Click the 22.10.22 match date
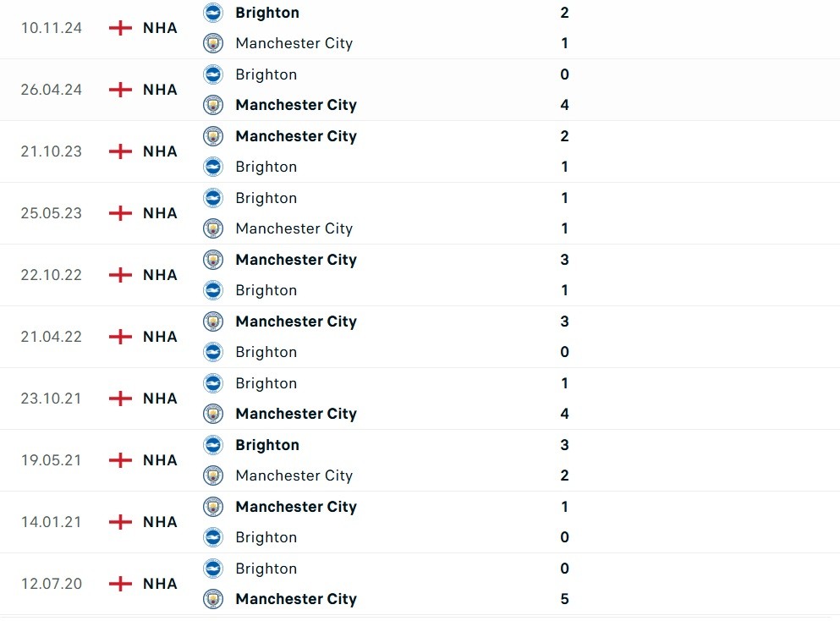This screenshot has width=840, height=621. pos(52,275)
